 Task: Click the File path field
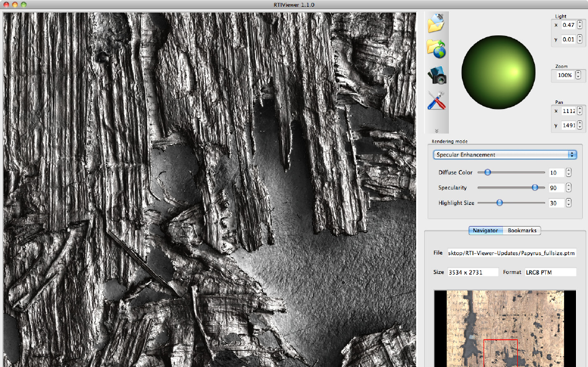[x=512, y=253]
